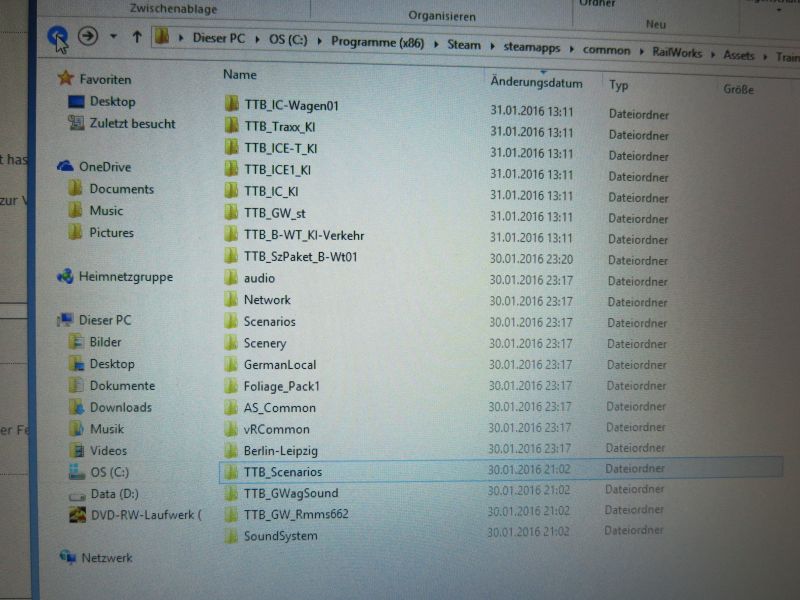This screenshot has width=800, height=600.
Task: Sort by the Typ column header
Action: pos(618,85)
